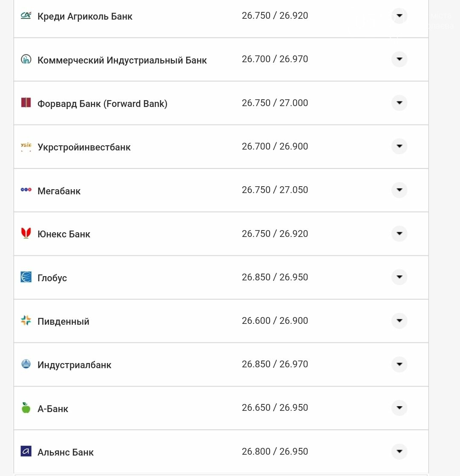Image resolution: width=460 pixels, height=476 pixels.
Task: Expand the Индустриалбанк row dropdown arrow
Action: pos(400,364)
